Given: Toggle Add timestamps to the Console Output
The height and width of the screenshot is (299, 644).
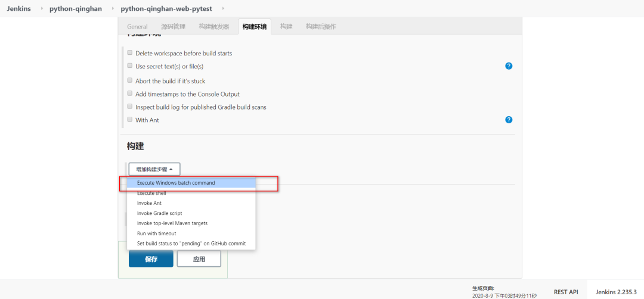Looking at the screenshot, I should point(130,94).
